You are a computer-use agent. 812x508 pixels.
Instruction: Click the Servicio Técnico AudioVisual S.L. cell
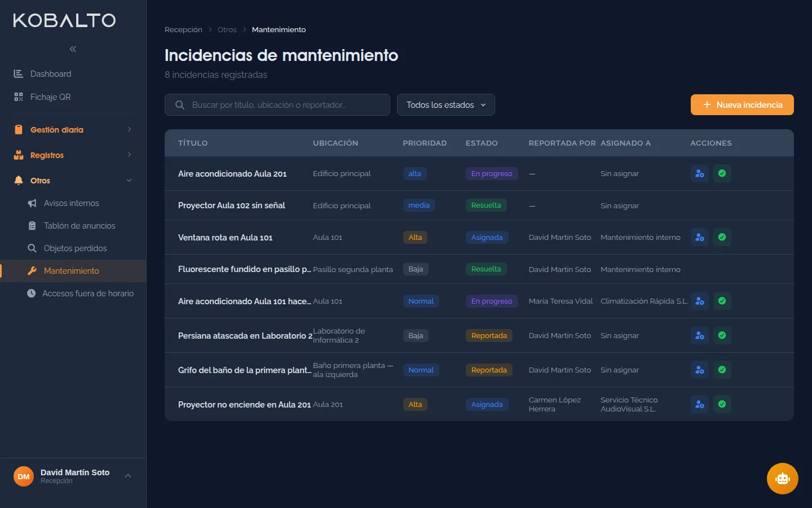pos(629,404)
